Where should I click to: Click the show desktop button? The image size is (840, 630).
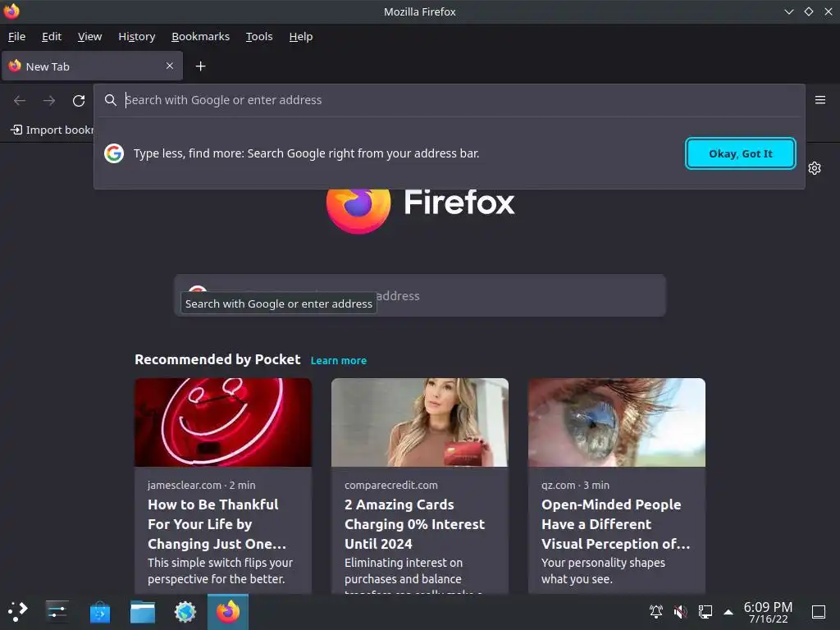coord(819,612)
